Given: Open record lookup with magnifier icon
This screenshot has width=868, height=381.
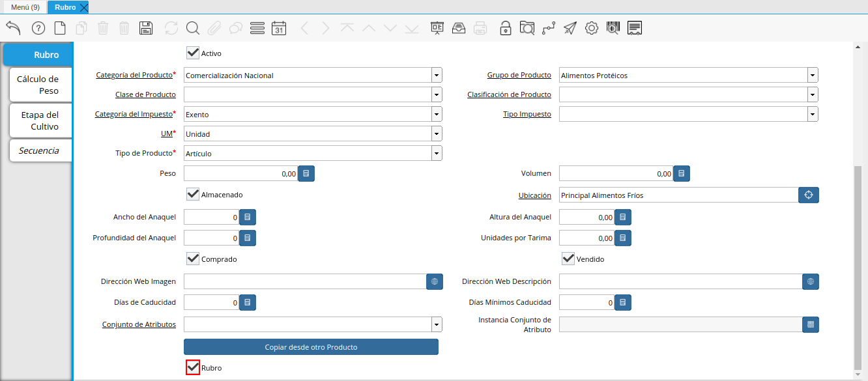Looking at the screenshot, I should coord(192,28).
